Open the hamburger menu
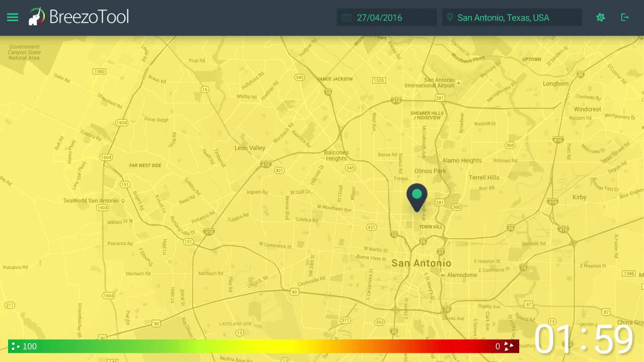The height and width of the screenshot is (362, 644). (x=13, y=18)
